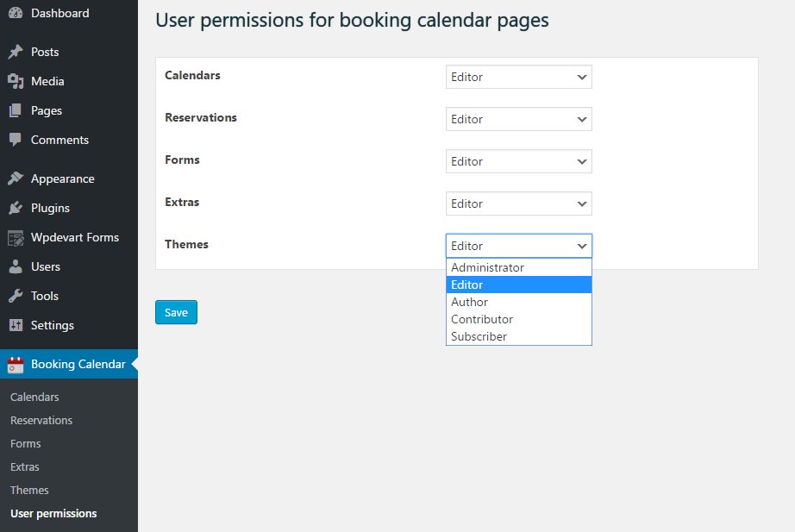Open the Reservations submenu link
Viewport: 795px width, 532px height.
click(41, 420)
